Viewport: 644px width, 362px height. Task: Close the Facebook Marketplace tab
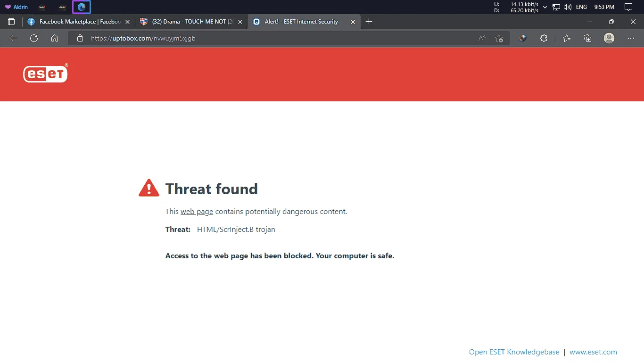point(127,22)
